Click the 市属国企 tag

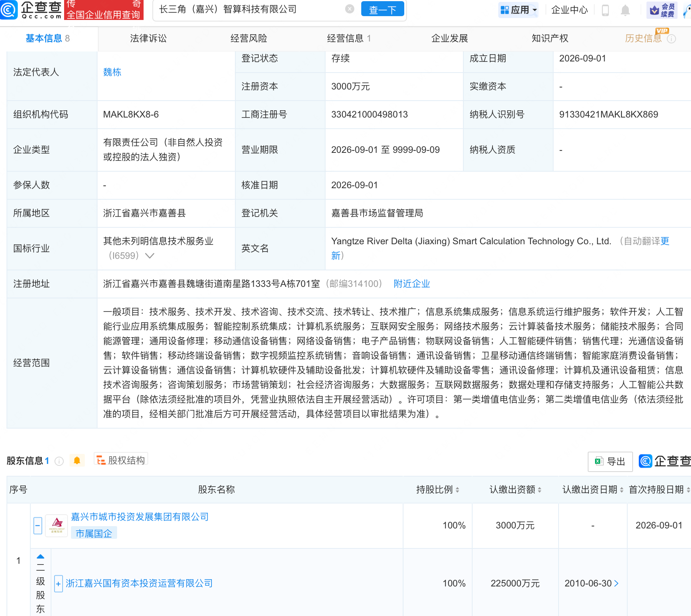click(94, 533)
